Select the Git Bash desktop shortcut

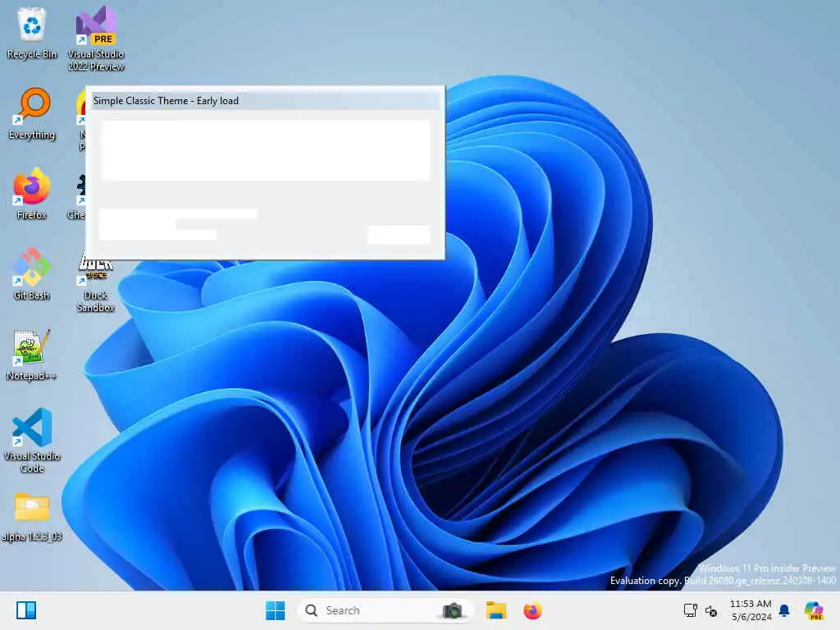(x=32, y=274)
